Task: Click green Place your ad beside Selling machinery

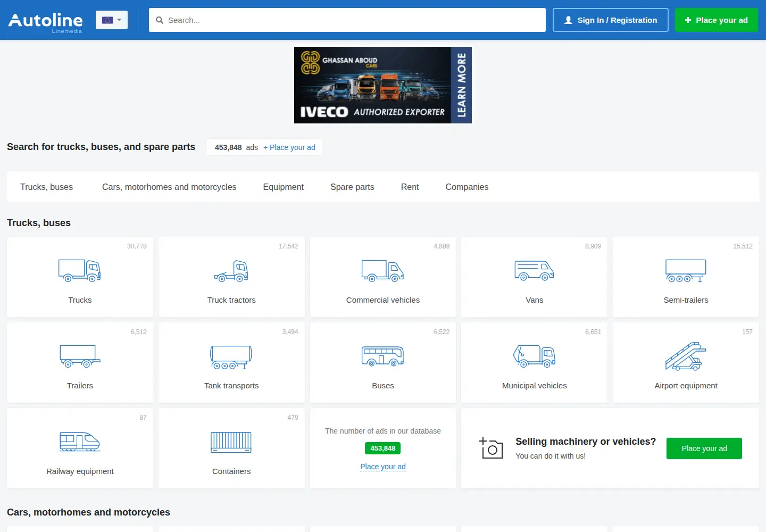Action: pos(704,448)
